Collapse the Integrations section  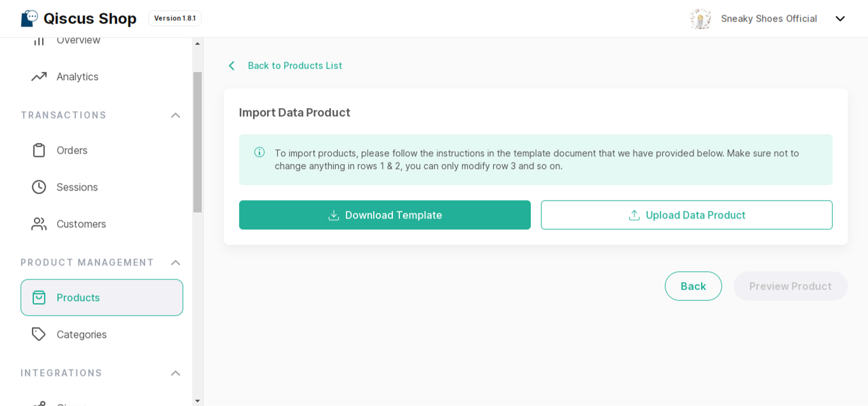[175, 373]
